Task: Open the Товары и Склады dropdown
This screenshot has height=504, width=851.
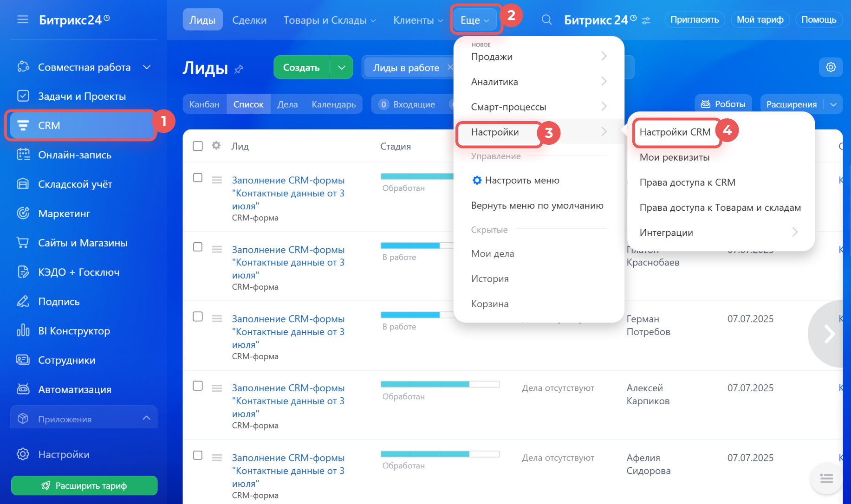Action: point(329,20)
